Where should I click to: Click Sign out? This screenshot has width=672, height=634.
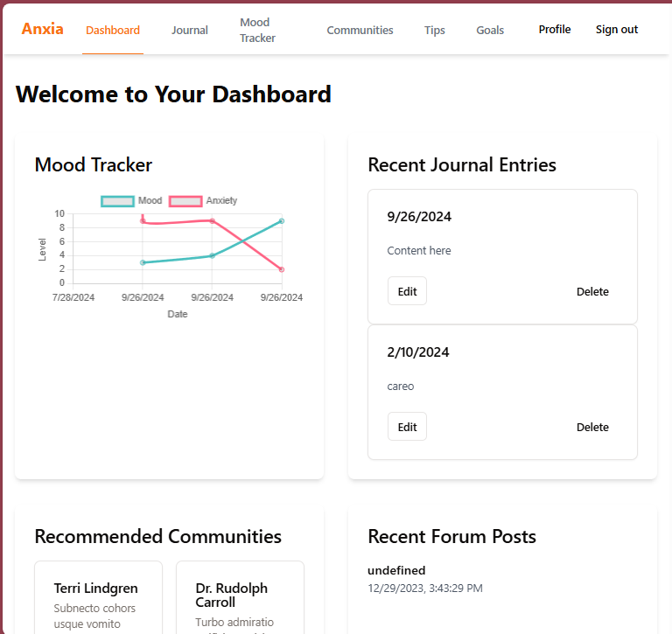pos(617,30)
